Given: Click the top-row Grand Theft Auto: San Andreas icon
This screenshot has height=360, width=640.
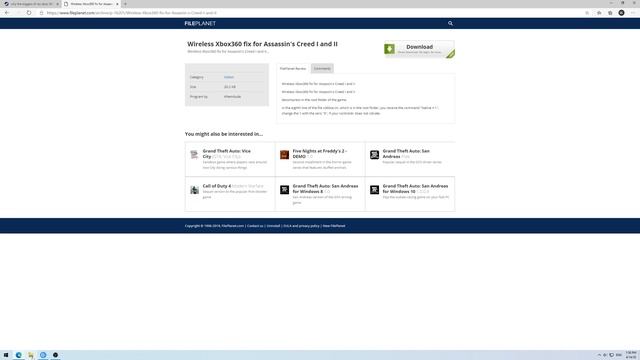Looking at the screenshot, I should pos(374,155).
